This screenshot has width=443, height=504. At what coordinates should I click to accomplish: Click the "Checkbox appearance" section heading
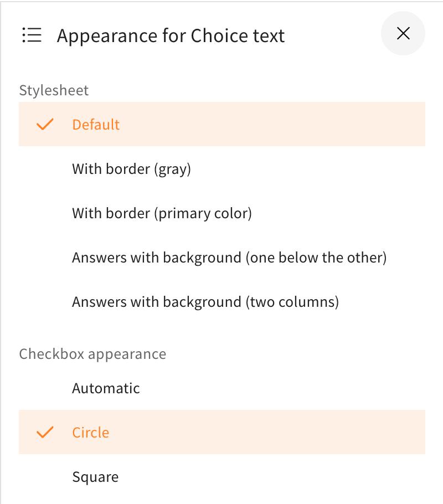(92, 354)
